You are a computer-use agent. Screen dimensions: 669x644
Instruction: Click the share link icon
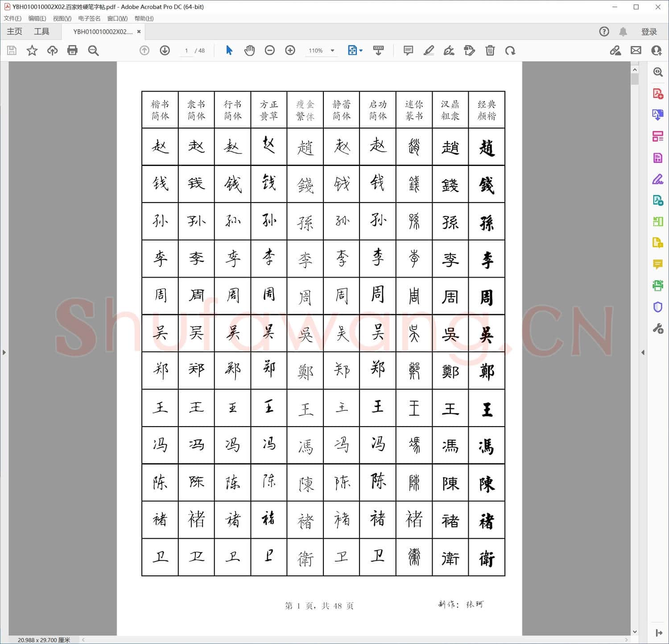[x=615, y=50]
